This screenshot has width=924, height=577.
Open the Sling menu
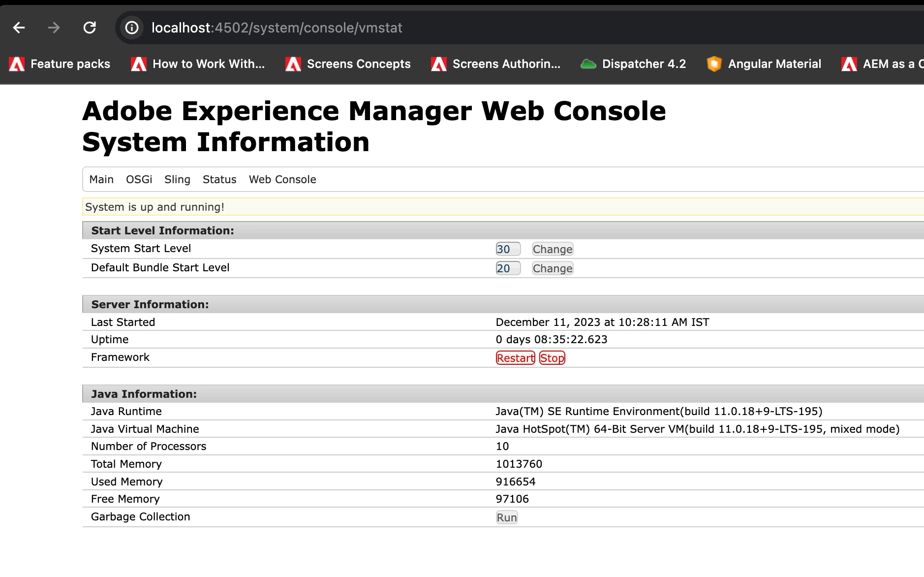[177, 180]
